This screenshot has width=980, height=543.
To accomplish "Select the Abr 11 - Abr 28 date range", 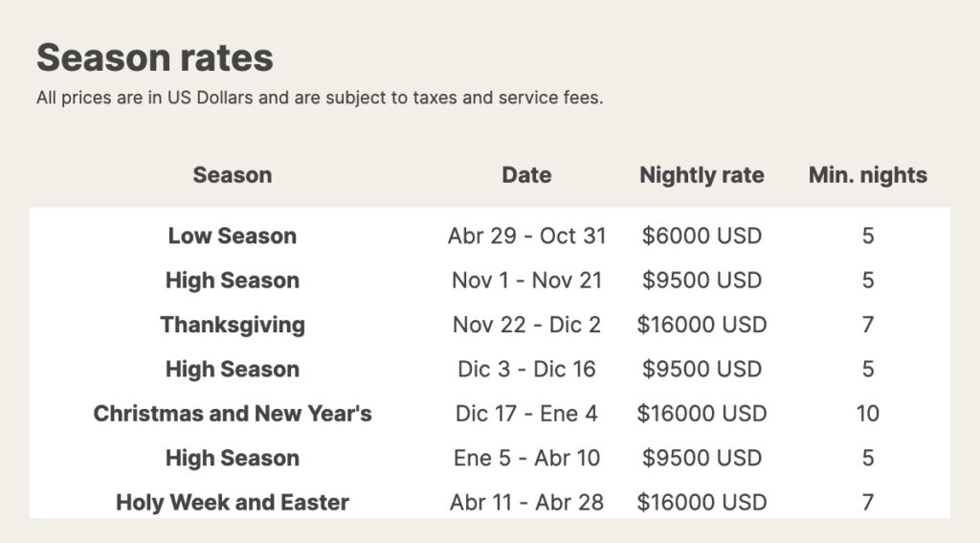I will pyautogui.click(x=527, y=503).
